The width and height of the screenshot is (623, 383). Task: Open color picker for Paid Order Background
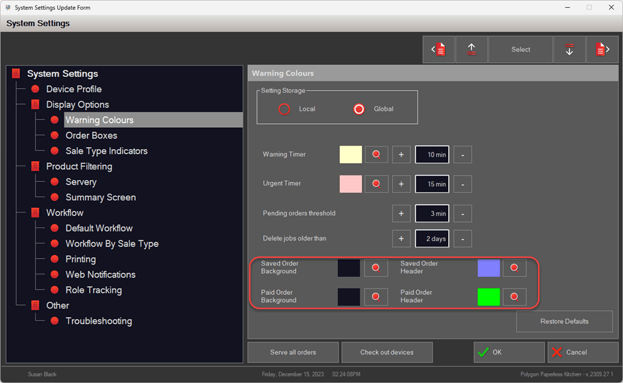click(x=376, y=297)
